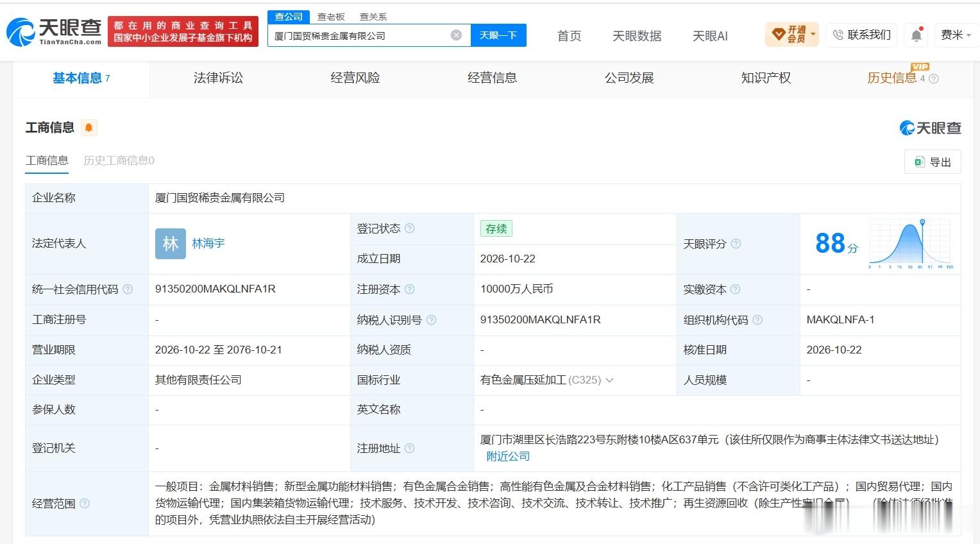Viewport: 980px width, 544px height.
Task: Open 天眼数据 in the top navigation
Action: click(637, 36)
